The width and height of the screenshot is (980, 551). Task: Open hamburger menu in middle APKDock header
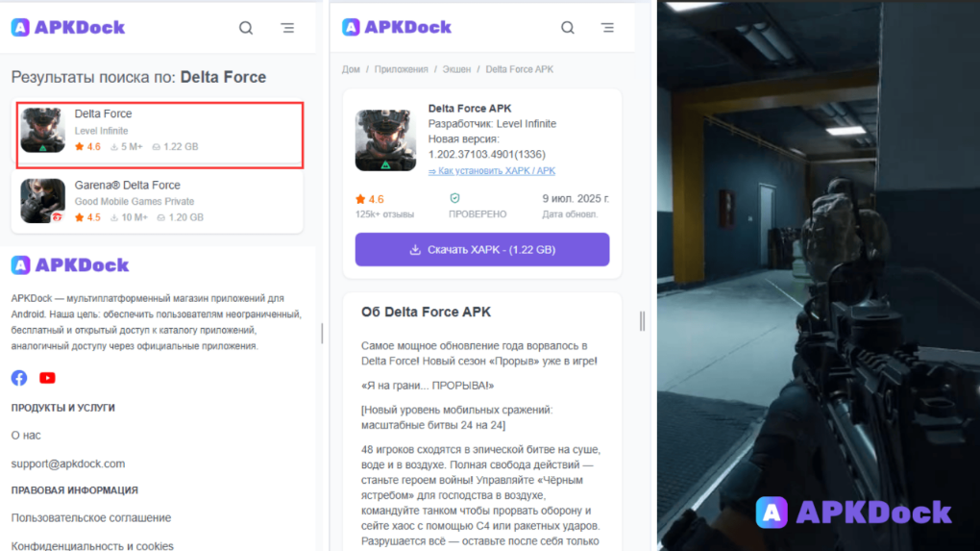[x=607, y=28]
